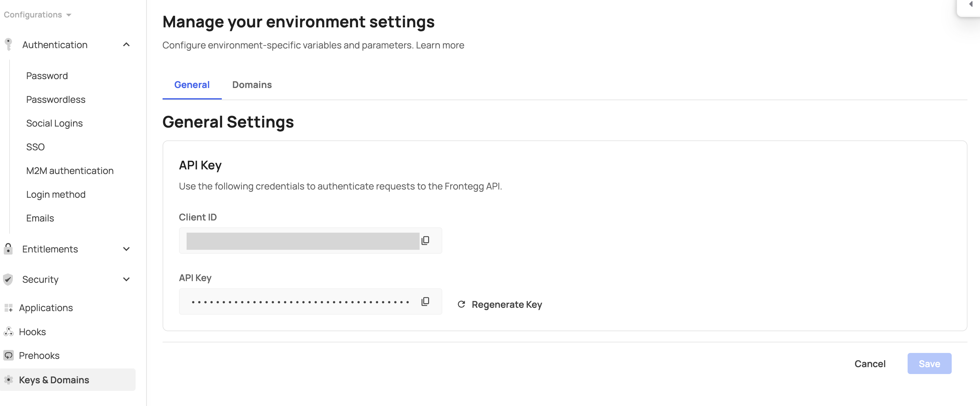Collapse the Authentication section chevron
Viewport: 980px width, 406px height.
(126, 44)
